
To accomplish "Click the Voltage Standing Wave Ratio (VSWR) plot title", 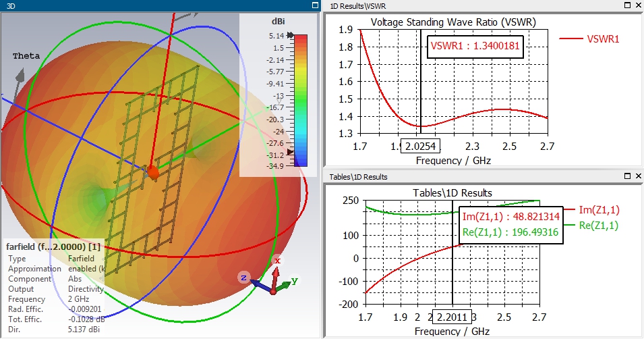I will tap(453, 22).
